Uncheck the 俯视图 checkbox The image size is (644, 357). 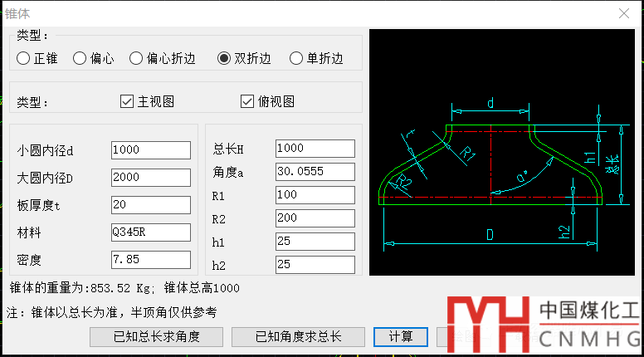246,101
